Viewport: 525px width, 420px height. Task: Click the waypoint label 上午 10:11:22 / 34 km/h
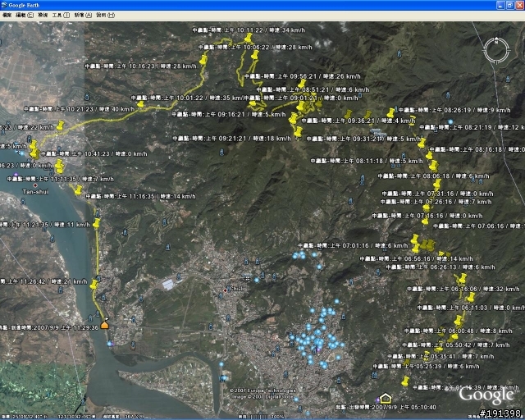click(249, 30)
